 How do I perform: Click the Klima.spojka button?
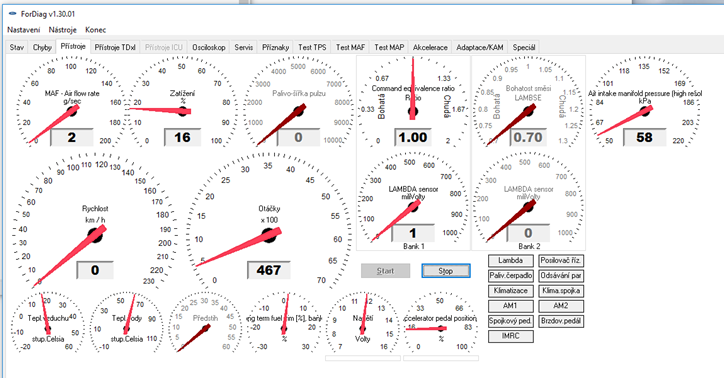[561, 291]
